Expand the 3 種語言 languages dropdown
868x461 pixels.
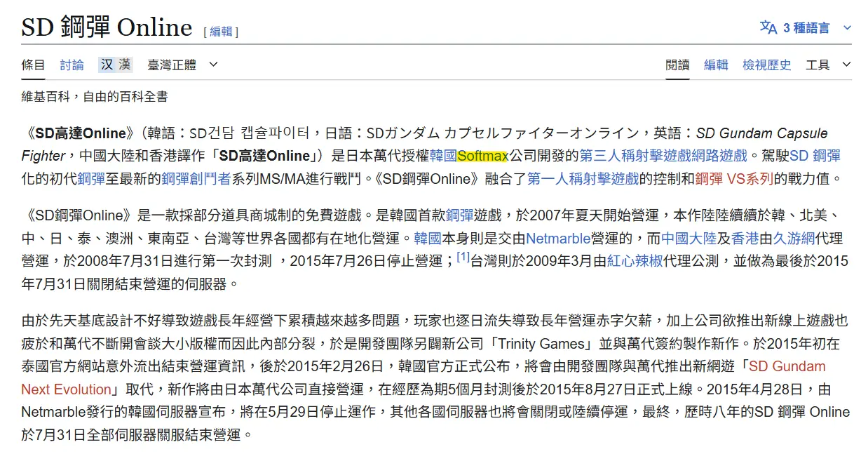[806, 27]
